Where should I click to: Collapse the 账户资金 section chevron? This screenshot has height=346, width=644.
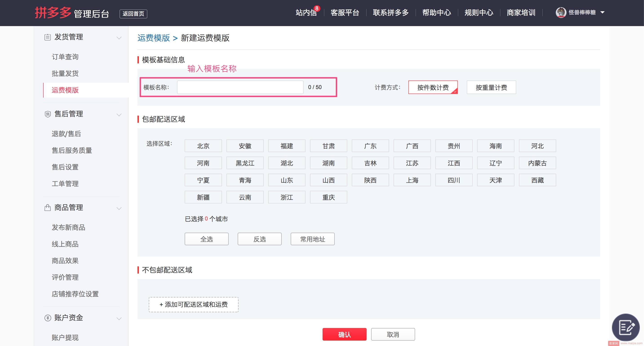coord(119,319)
